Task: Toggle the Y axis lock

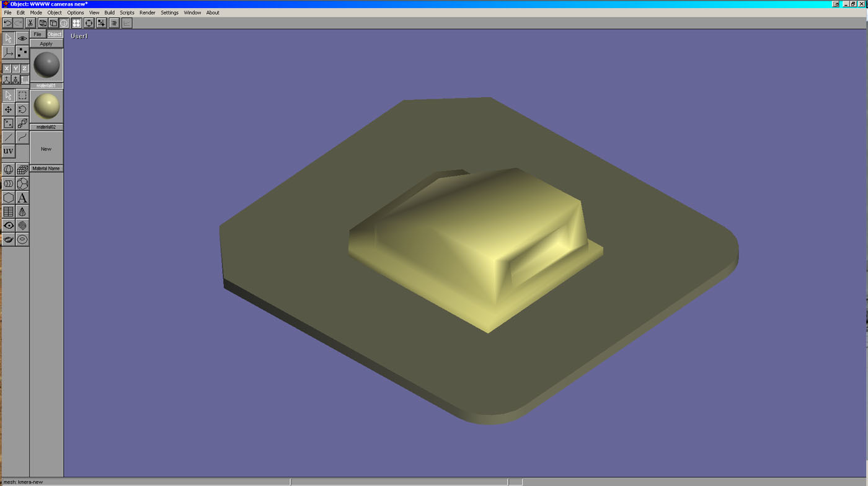Action: click(15, 68)
